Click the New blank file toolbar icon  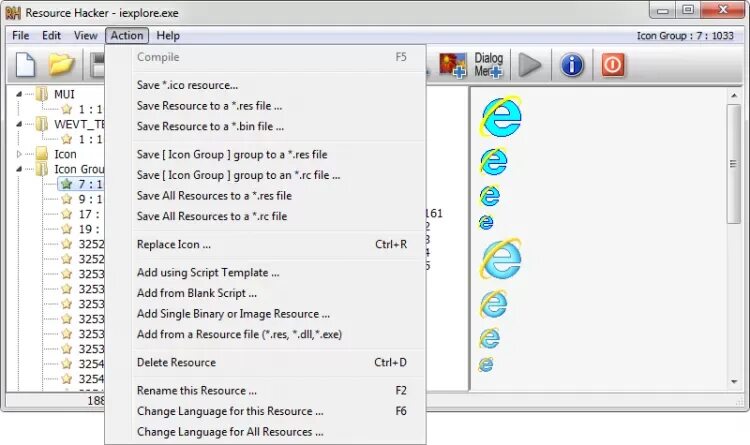coord(25,65)
